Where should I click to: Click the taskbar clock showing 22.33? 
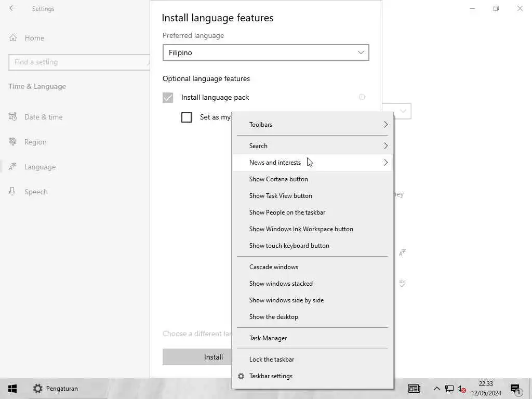pyautogui.click(x=486, y=389)
